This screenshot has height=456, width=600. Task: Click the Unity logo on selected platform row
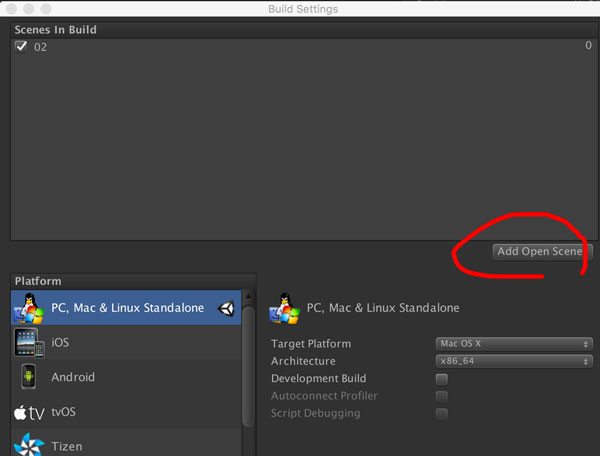(226, 308)
